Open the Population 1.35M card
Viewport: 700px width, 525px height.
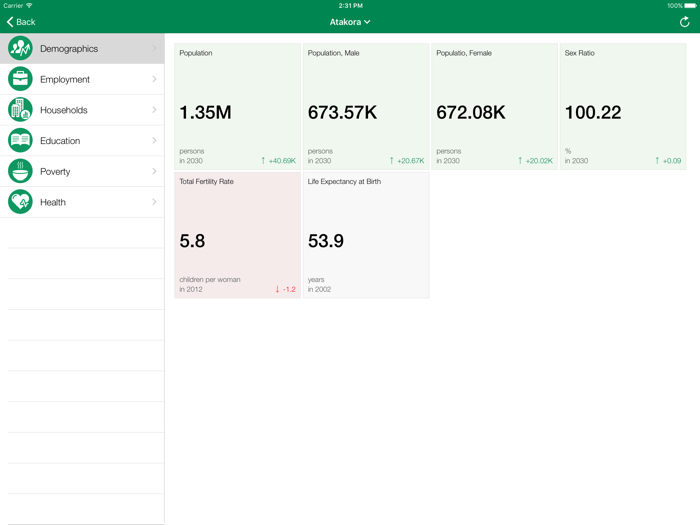pos(238,106)
